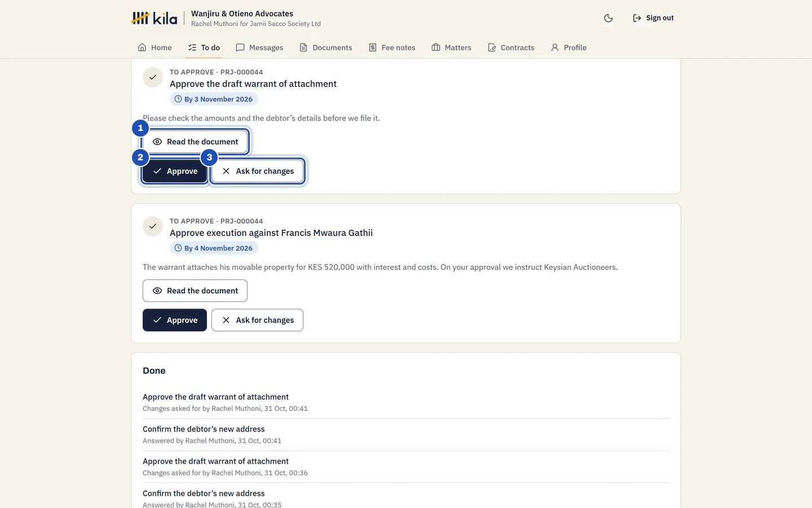812x508 pixels.
Task: Select the task title 'Approve the draft warrant of attachment'
Action: (253, 84)
